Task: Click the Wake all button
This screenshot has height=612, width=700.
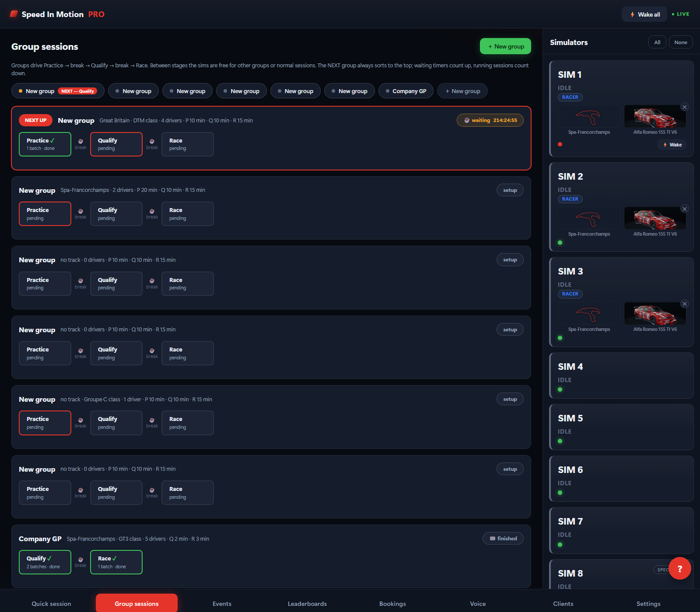Action: [x=644, y=14]
